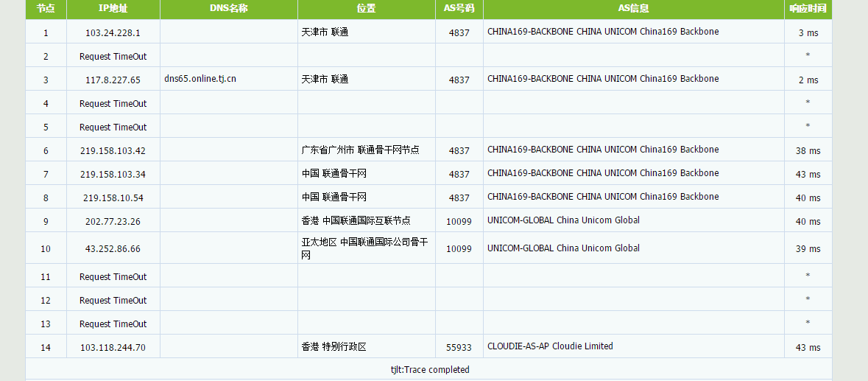Click Request TimeOut in node 11 row
Image resolution: width=868 pixels, height=381 pixels.
113,276
